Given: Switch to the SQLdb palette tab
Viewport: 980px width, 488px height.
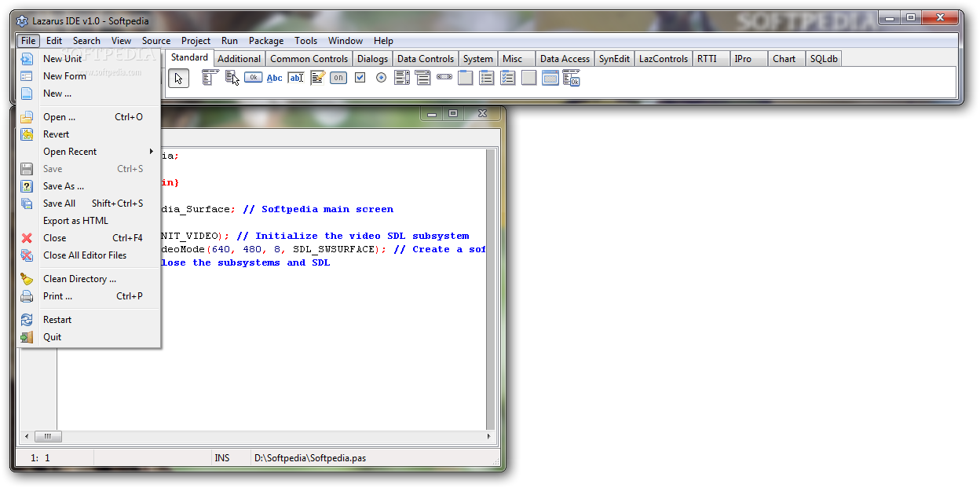Looking at the screenshot, I should pyautogui.click(x=823, y=59).
